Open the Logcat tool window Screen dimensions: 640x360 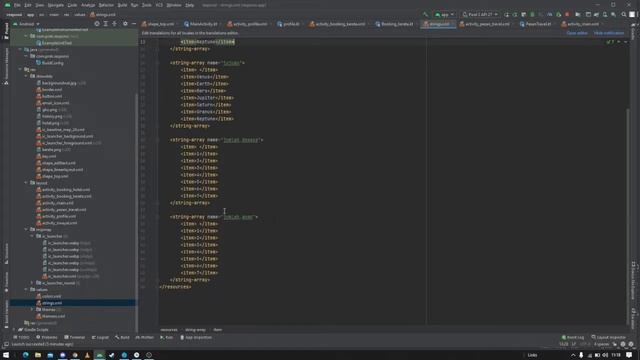point(100,337)
